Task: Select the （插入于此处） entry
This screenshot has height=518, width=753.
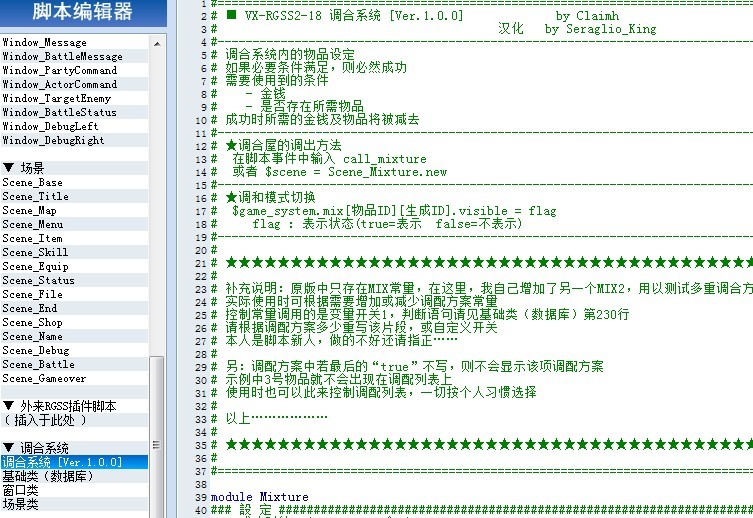Action: [74, 420]
